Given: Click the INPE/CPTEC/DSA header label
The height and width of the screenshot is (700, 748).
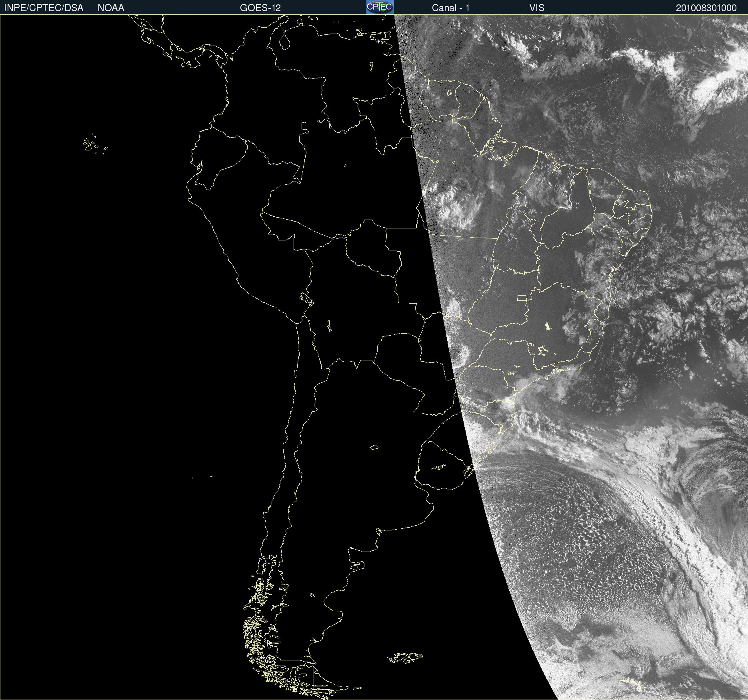Looking at the screenshot, I should 44,8.
